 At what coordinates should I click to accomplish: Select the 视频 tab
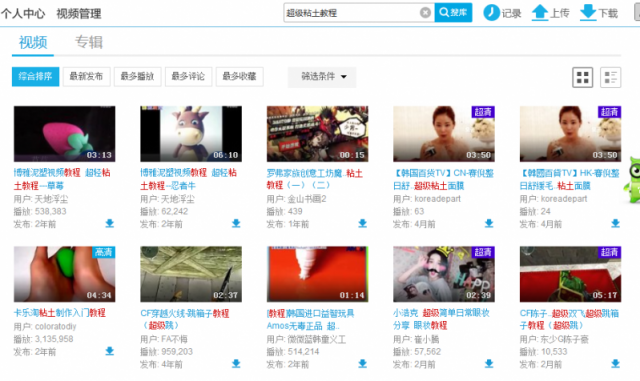coord(33,42)
